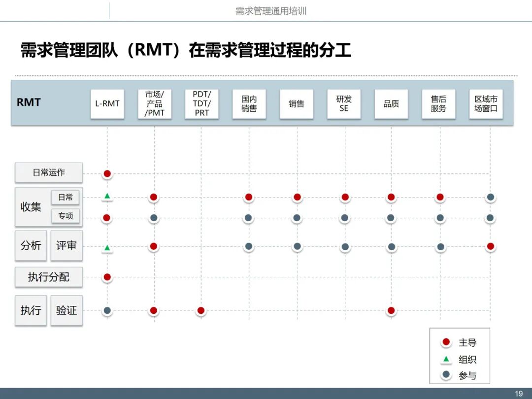Click the red dot under PDT/TDT/PRT for 验证
Screen dimensions: 532x399
point(201,310)
